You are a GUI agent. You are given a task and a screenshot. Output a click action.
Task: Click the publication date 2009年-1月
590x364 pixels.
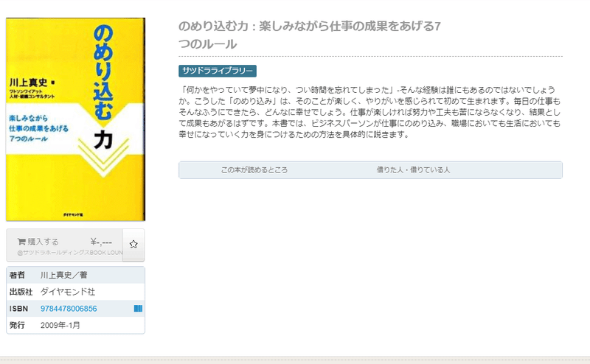click(x=60, y=325)
